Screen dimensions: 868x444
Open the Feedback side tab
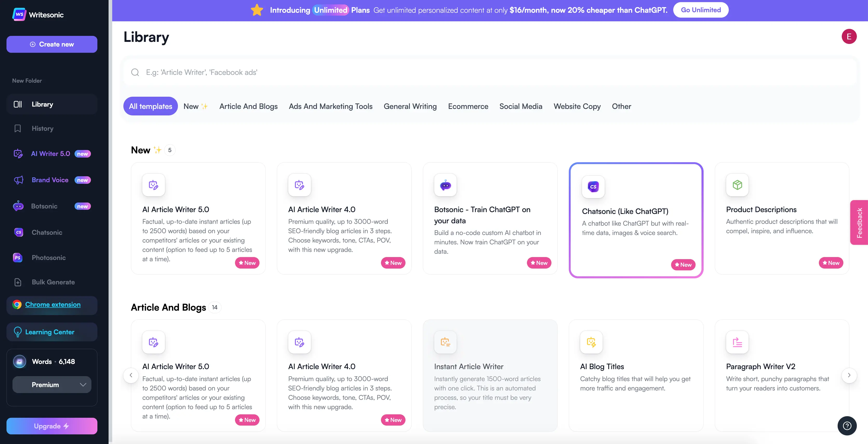[860, 223]
